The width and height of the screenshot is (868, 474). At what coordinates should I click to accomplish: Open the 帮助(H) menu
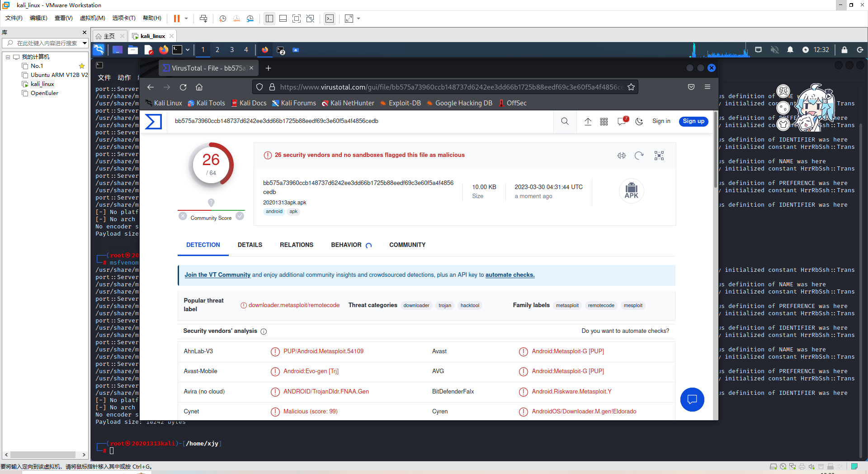point(152,18)
